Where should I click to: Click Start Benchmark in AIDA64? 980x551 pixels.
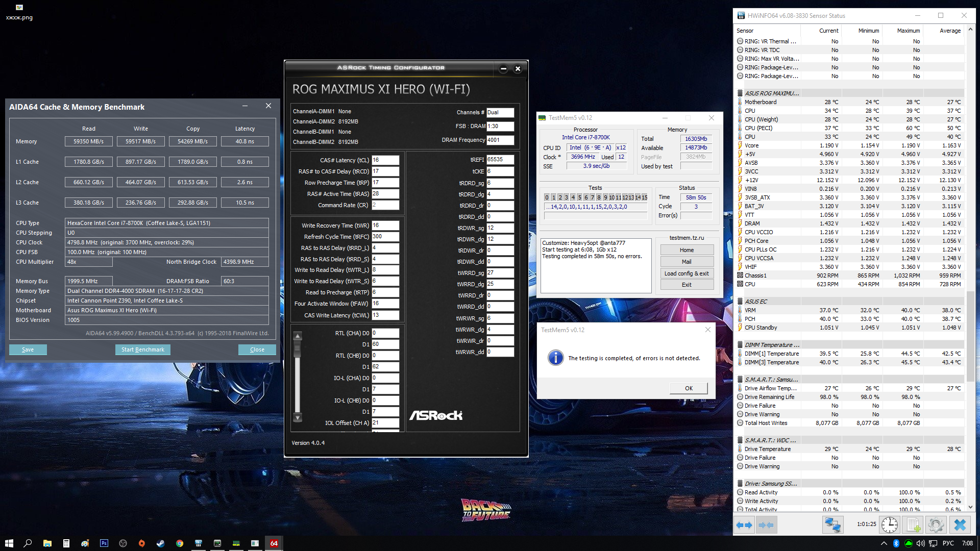click(x=142, y=349)
